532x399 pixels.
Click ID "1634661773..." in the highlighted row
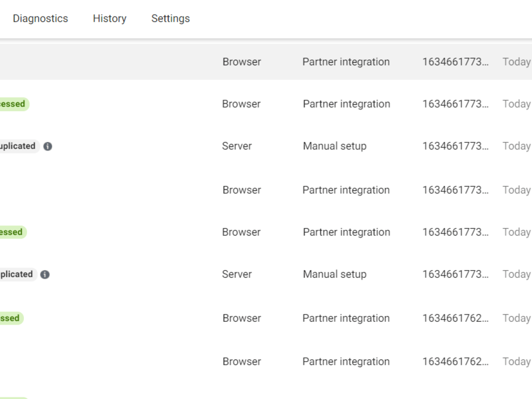pos(455,62)
